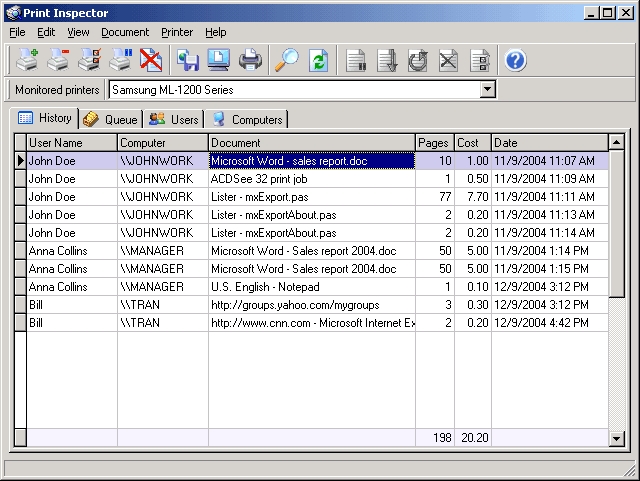
Task: Click the green refresh icon
Action: point(319,61)
